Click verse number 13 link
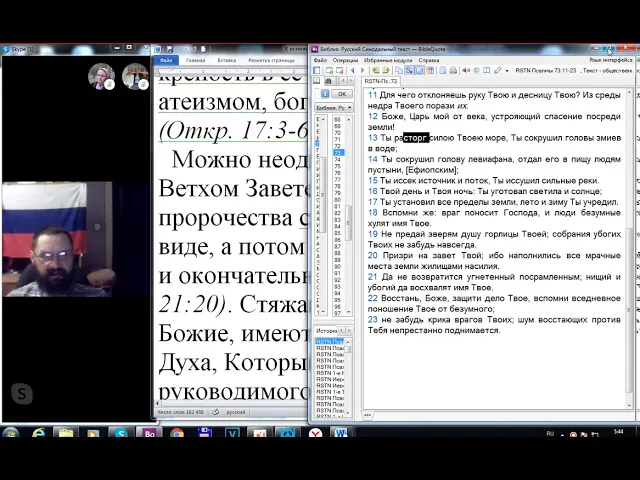Image resolution: width=640 pixels, height=480 pixels. [x=373, y=138]
